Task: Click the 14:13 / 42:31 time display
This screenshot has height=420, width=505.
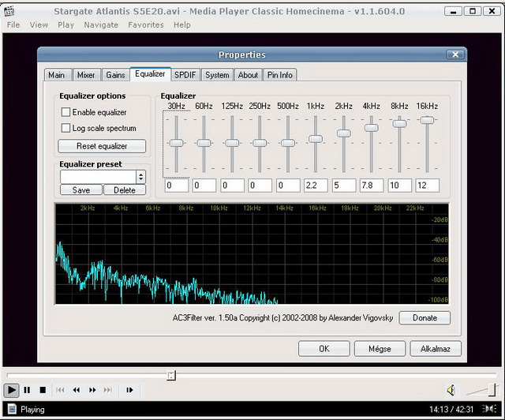Action: 451,410
